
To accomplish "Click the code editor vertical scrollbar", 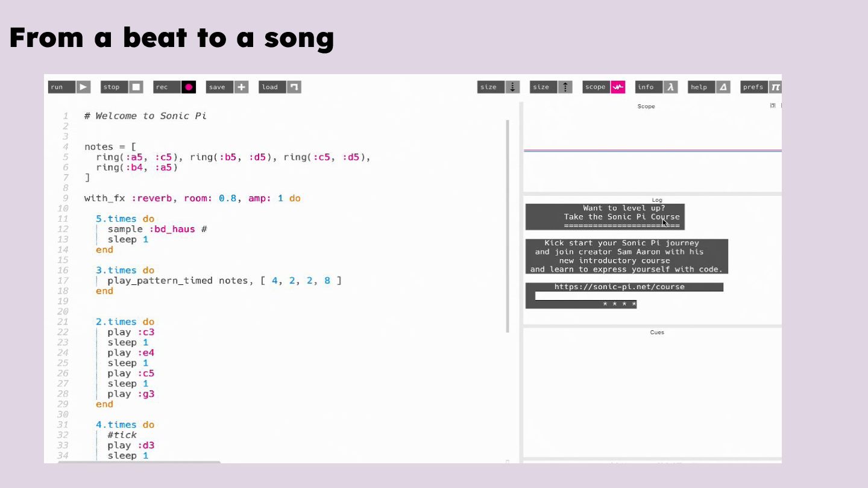I will pyautogui.click(x=508, y=226).
